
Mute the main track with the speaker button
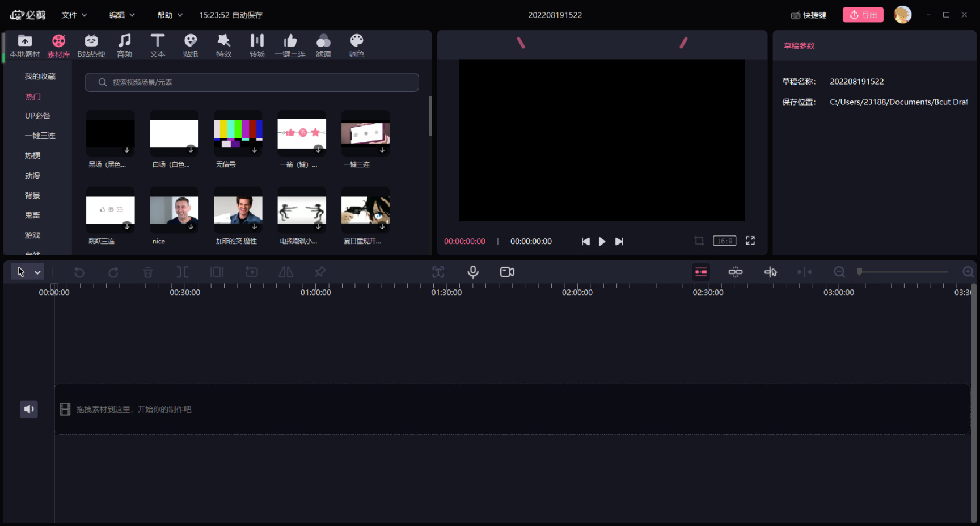[29, 409]
